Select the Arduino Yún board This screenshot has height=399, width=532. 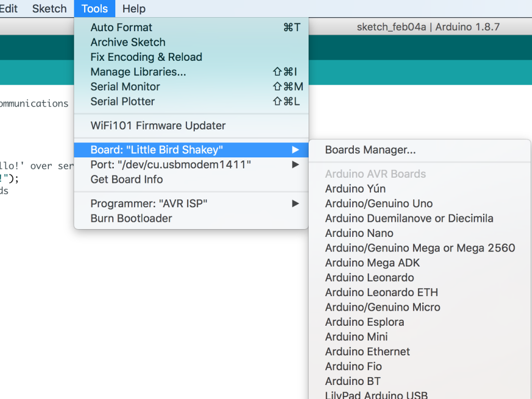pyautogui.click(x=420, y=189)
